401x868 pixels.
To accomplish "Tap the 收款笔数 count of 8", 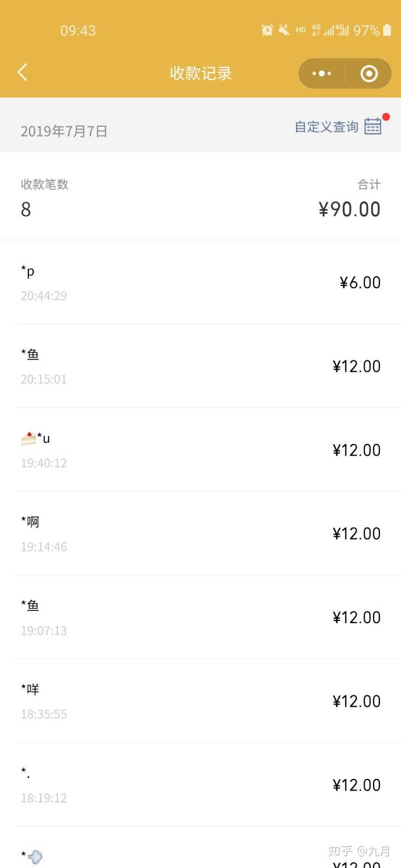I will click(26, 209).
